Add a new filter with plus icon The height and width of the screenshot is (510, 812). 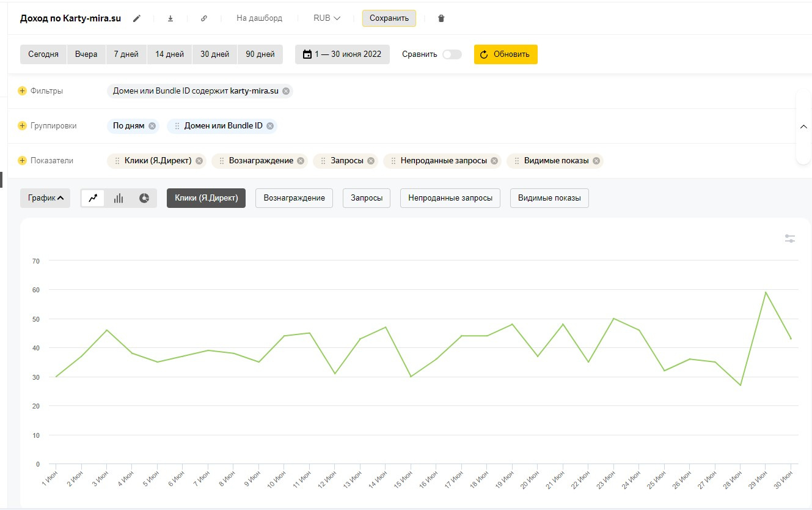(23, 91)
